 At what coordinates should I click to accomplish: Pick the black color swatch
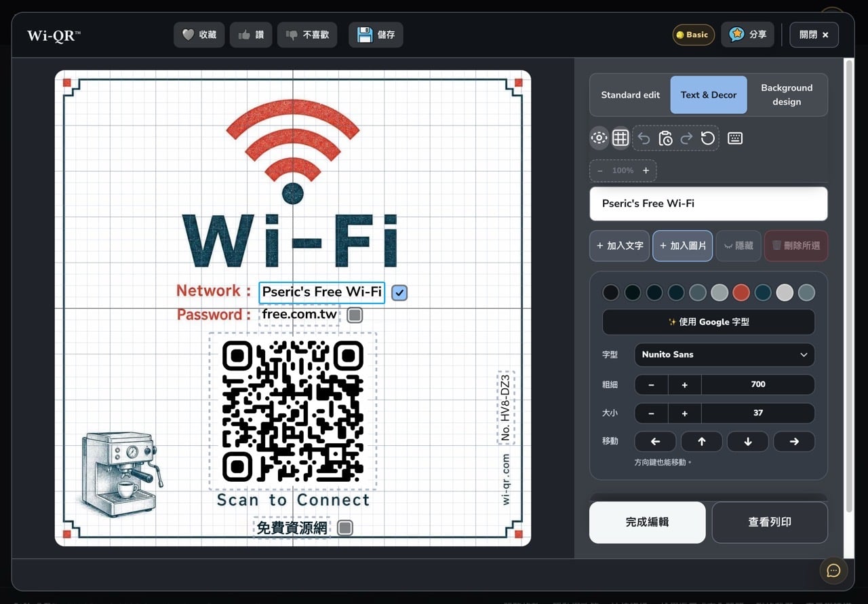[611, 292]
